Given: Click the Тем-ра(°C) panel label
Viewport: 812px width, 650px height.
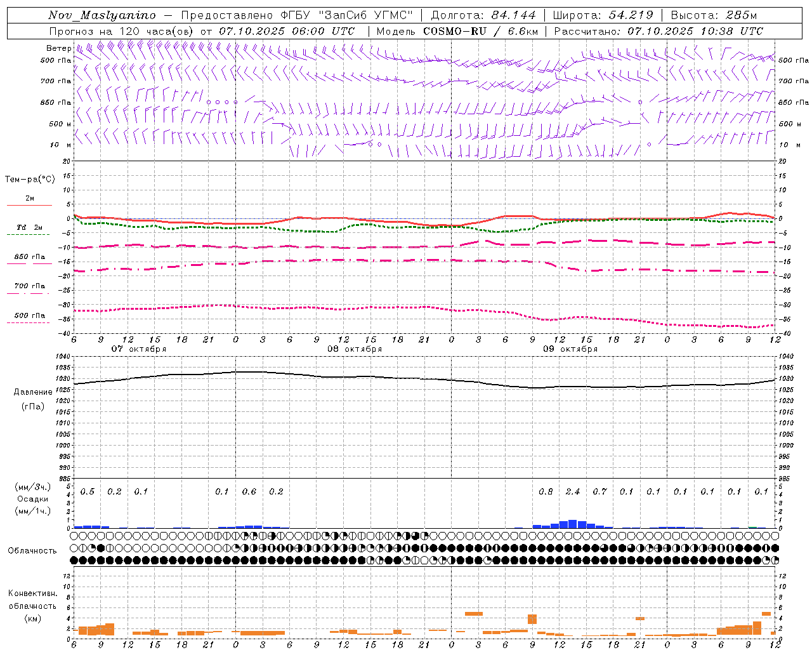Looking at the screenshot, I should (x=30, y=179).
